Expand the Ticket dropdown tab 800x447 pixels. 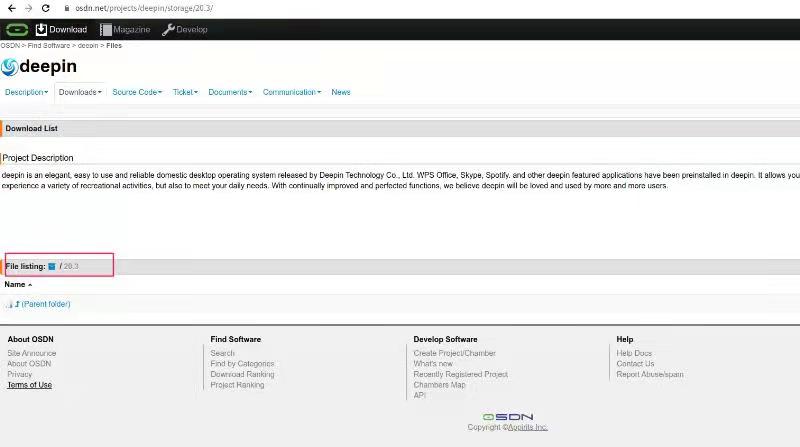(185, 92)
